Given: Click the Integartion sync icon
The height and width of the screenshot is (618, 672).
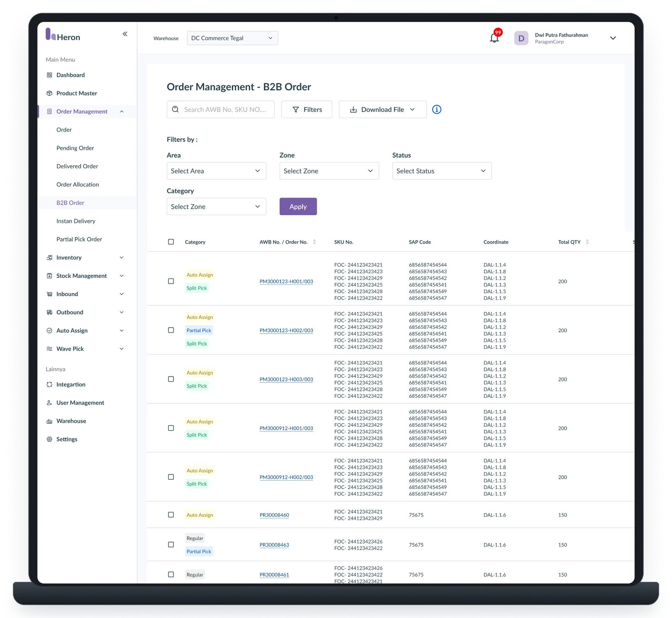Looking at the screenshot, I should (x=50, y=384).
